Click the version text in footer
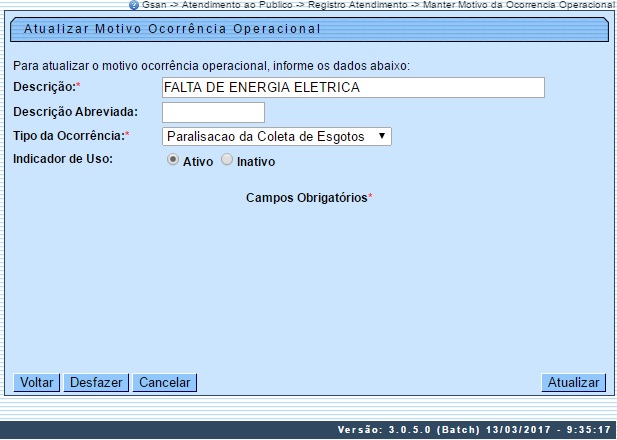The width and height of the screenshot is (617, 440). [x=474, y=429]
